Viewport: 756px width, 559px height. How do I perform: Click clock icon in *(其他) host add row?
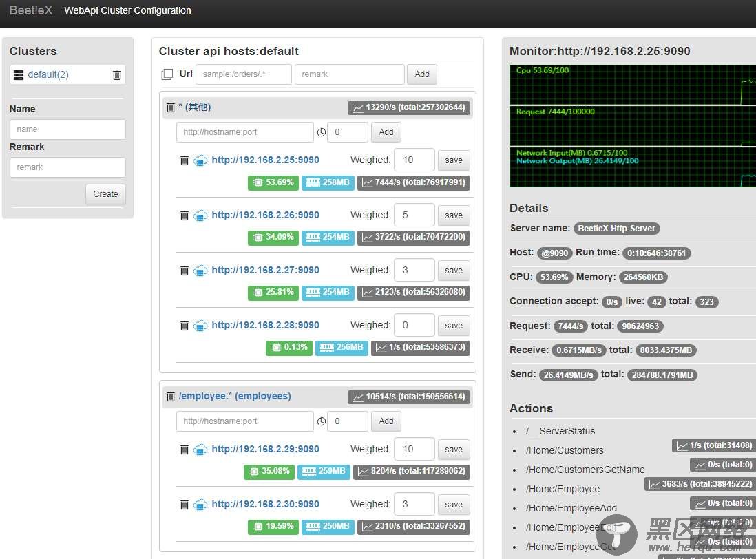[321, 132]
